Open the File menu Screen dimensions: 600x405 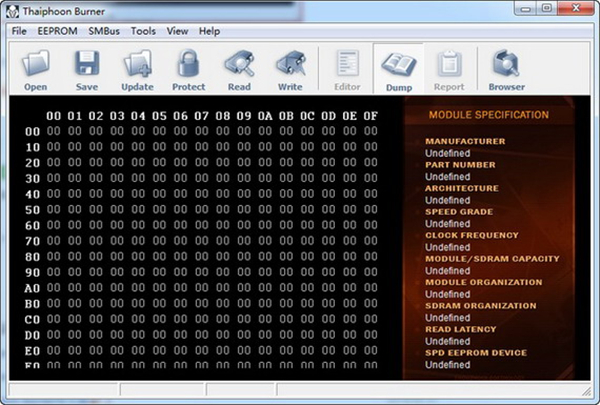(19, 31)
